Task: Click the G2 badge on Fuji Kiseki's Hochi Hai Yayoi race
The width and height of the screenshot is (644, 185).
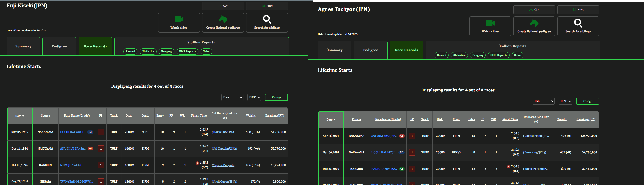Action: pos(90,132)
